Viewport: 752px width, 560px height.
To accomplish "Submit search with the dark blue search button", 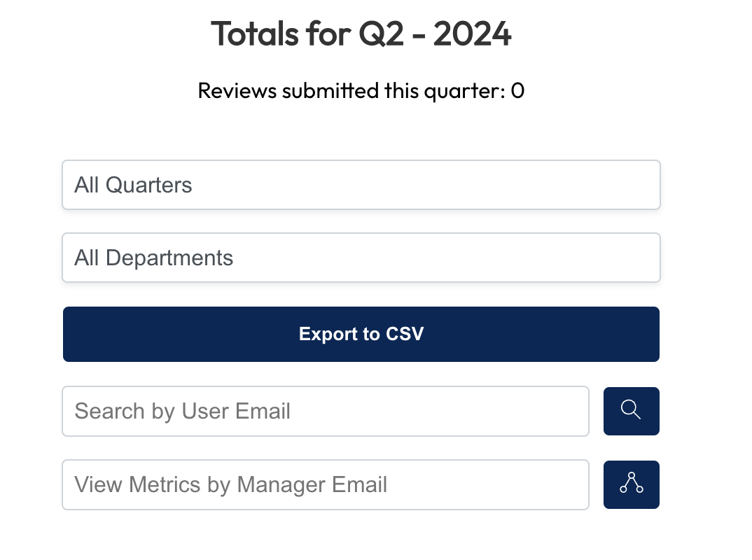I will [x=631, y=411].
